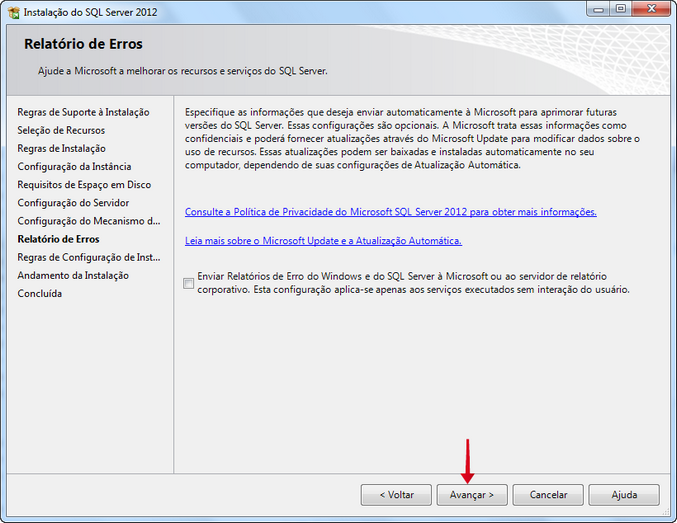677x523 pixels.
Task: Close the SQL Server 2012 setup window
Action: tap(652, 9)
